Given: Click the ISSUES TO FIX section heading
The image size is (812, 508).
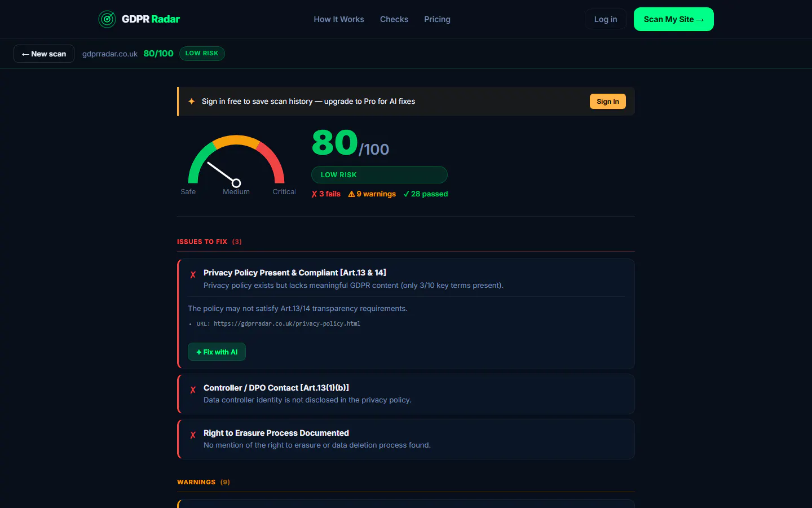Looking at the screenshot, I should pos(209,242).
